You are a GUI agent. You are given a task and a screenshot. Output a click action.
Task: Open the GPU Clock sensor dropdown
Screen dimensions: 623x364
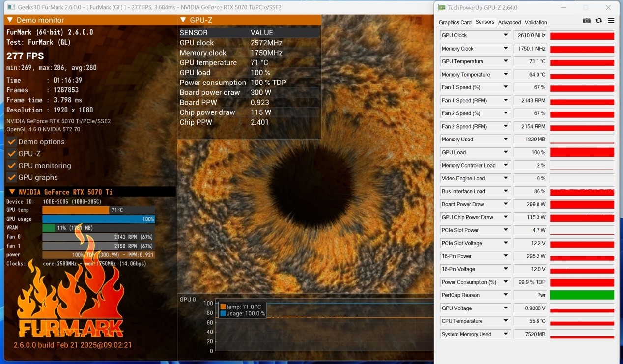(505, 35)
